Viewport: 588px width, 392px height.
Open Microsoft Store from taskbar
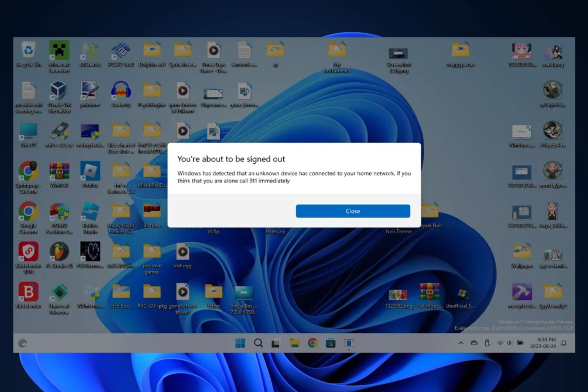[x=331, y=343]
